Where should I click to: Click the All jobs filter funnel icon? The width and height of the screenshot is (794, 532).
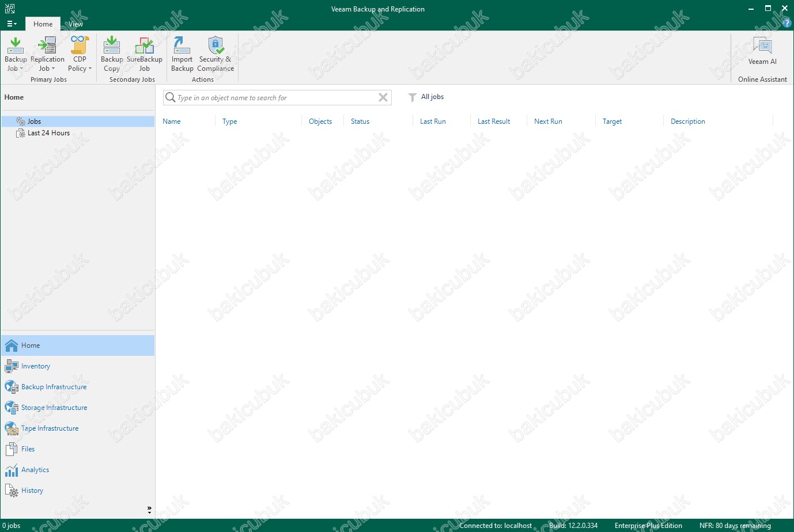coord(412,97)
